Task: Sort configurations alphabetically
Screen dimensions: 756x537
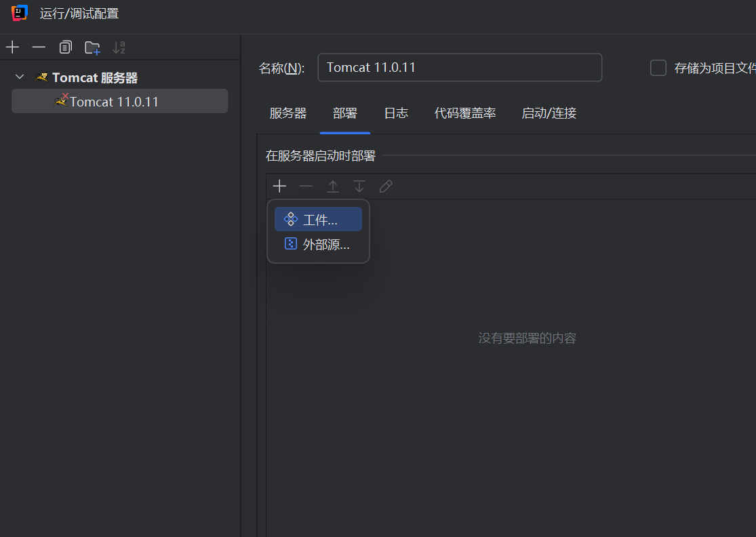Action: coord(119,47)
